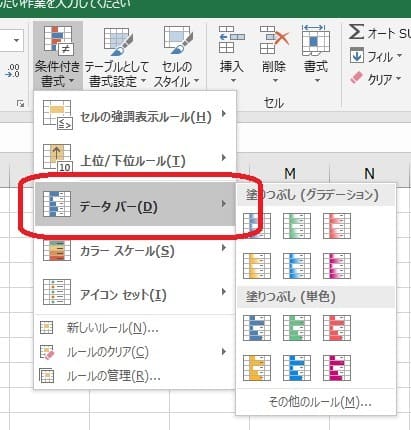Expand arrow beside アイコン セット(I)
The height and width of the screenshot is (430, 411).
coord(224,292)
